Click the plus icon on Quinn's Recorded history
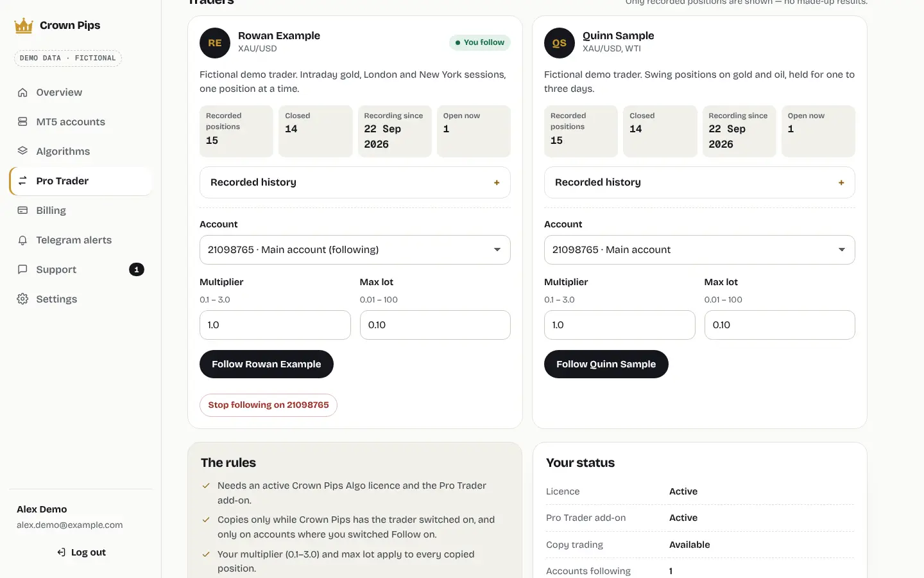The image size is (924, 578). point(841,183)
